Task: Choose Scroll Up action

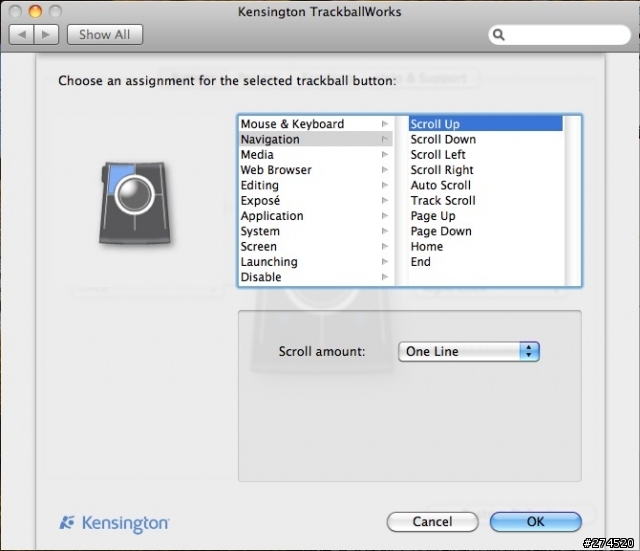Action: point(486,124)
